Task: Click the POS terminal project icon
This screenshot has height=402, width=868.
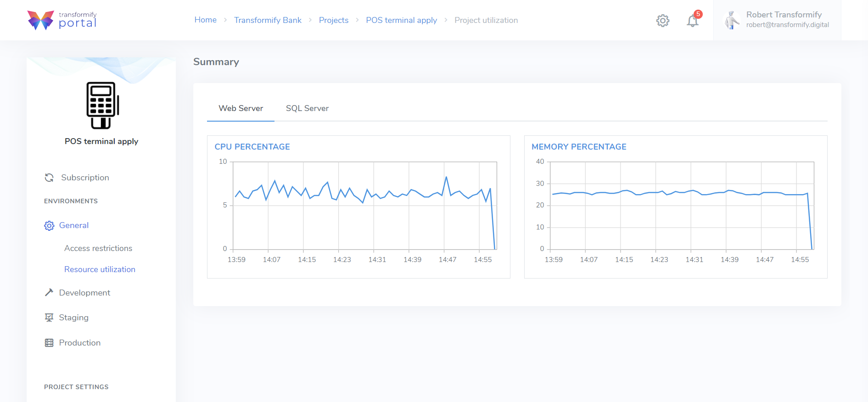Action: tap(102, 106)
